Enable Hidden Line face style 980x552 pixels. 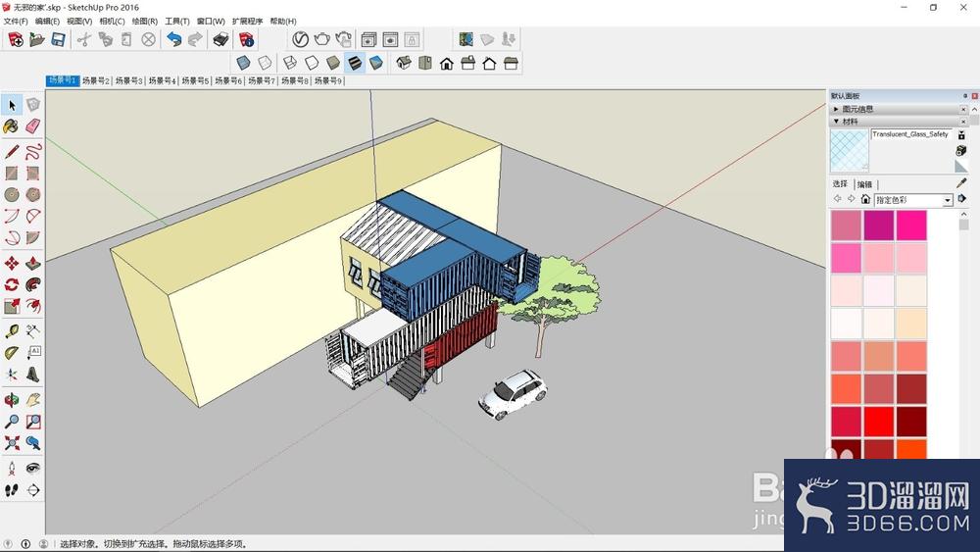pos(312,63)
